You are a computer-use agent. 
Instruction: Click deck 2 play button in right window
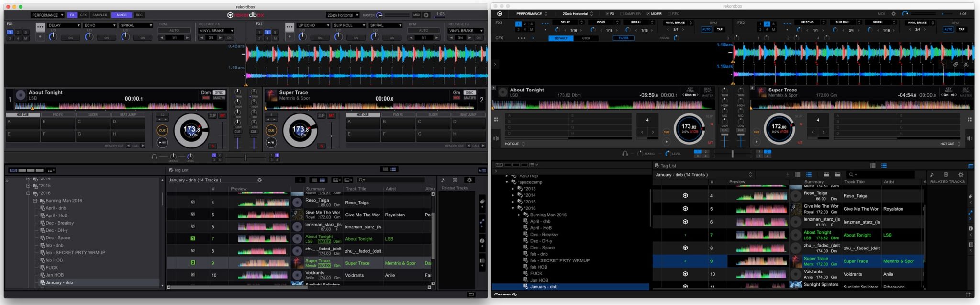[x=757, y=142]
